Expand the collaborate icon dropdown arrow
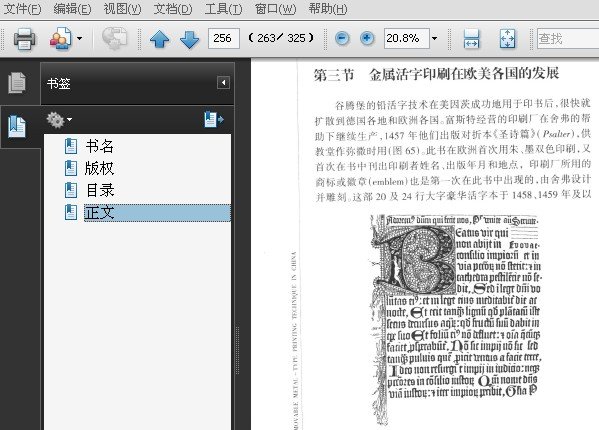Image resolution: width=599 pixels, height=430 pixels. [x=79, y=38]
